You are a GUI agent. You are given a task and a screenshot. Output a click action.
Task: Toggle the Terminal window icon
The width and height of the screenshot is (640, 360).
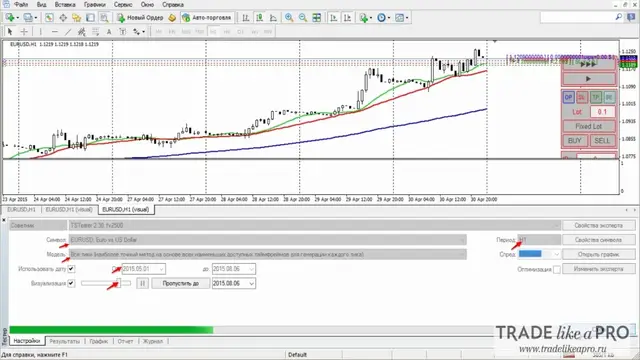(x=90, y=18)
